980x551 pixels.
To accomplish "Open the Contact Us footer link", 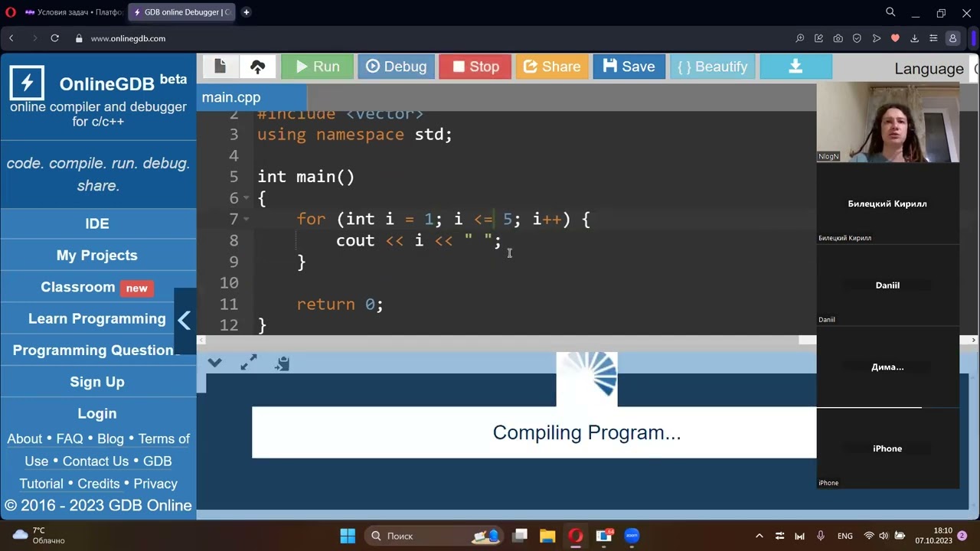I will (96, 461).
